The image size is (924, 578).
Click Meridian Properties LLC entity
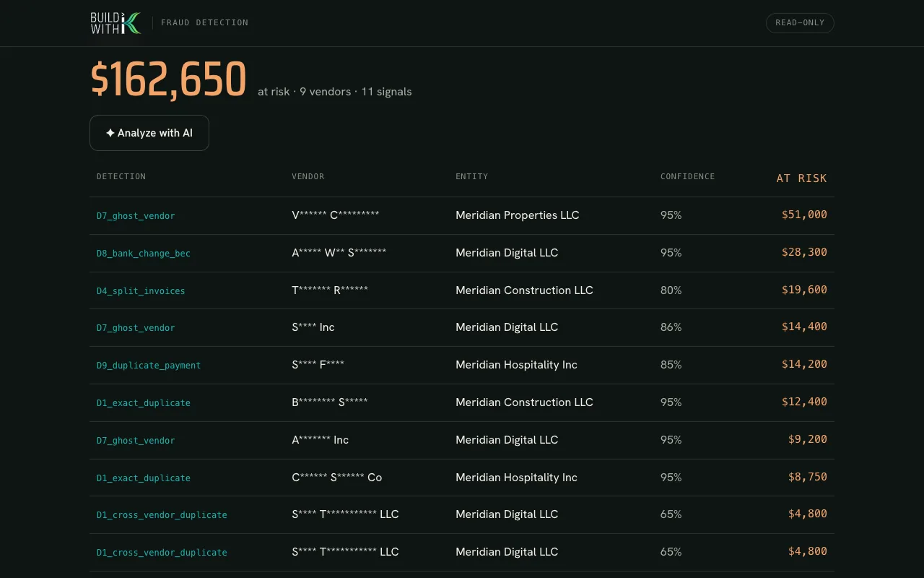pyautogui.click(x=518, y=215)
